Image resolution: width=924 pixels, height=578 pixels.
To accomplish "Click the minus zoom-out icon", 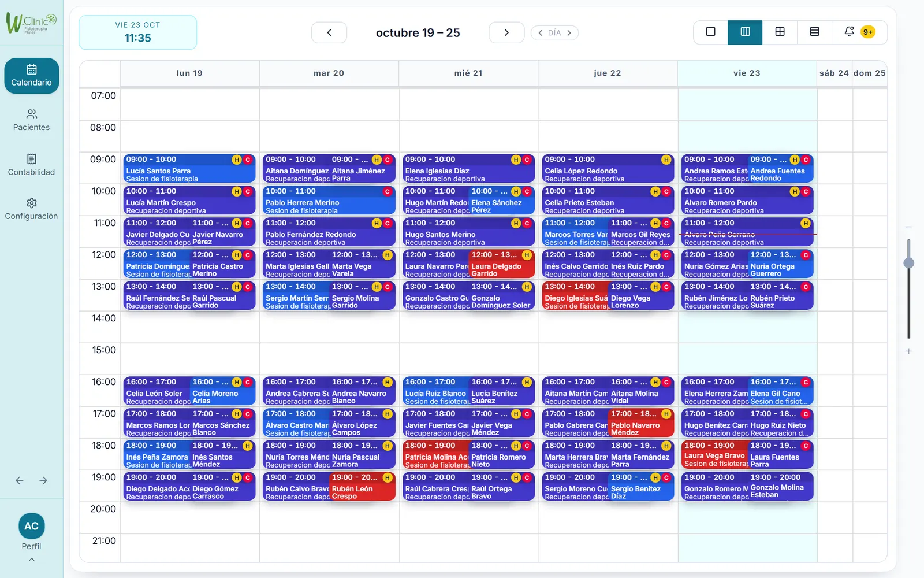I will pos(908,227).
